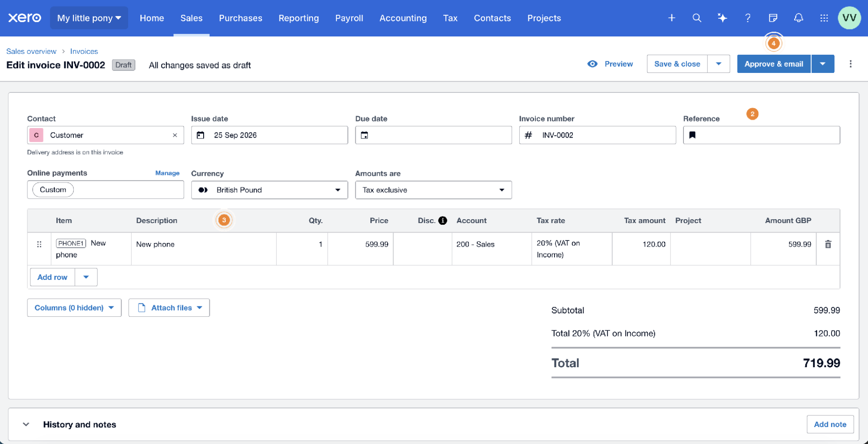The width and height of the screenshot is (868, 444).
Task: Clear the Customer contact with the X
Action: (175, 135)
